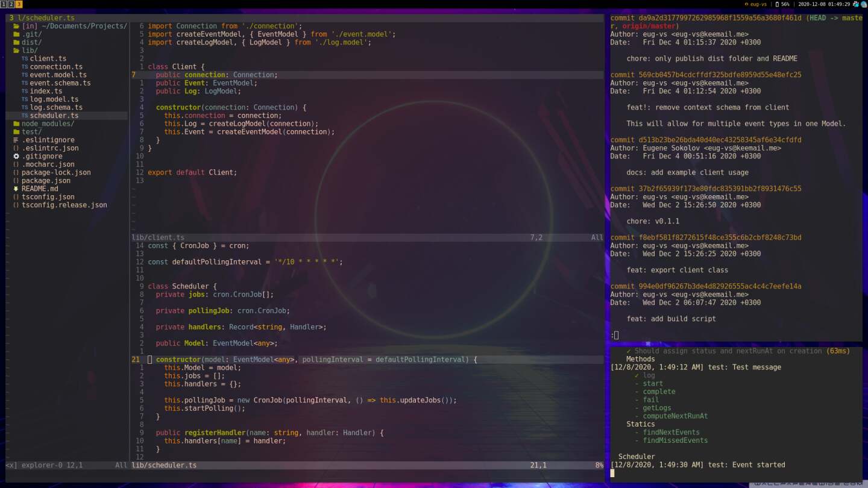868x488 pixels.
Task: Click the braces icon next to tsconfig.json
Action: 15,196
